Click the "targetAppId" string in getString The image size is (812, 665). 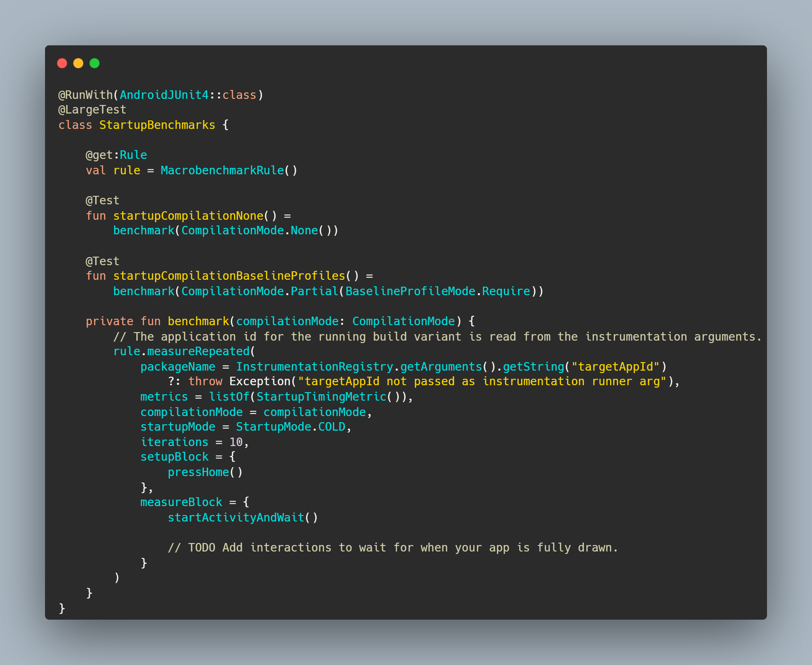click(x=615, y=367)
